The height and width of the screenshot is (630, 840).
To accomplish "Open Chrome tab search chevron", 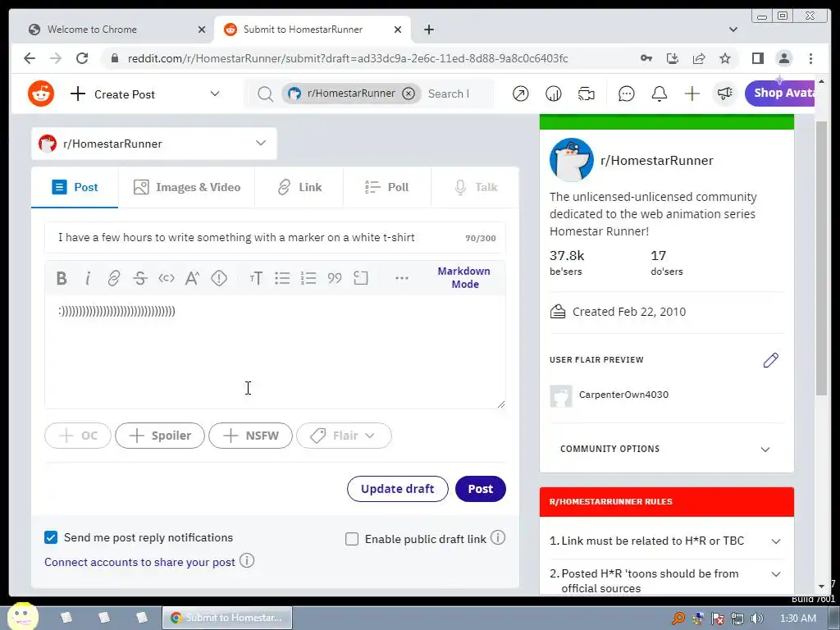I will click(x=733, y=30).
